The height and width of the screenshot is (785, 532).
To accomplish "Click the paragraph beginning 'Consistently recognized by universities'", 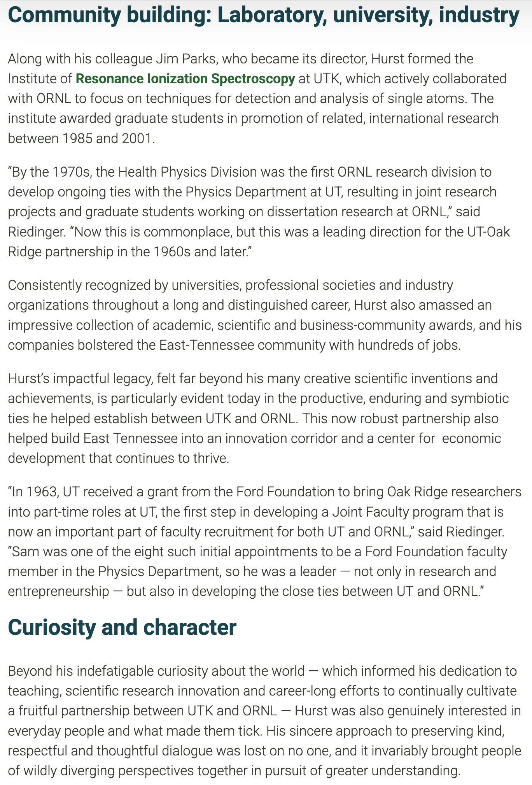I will (264, 315).
